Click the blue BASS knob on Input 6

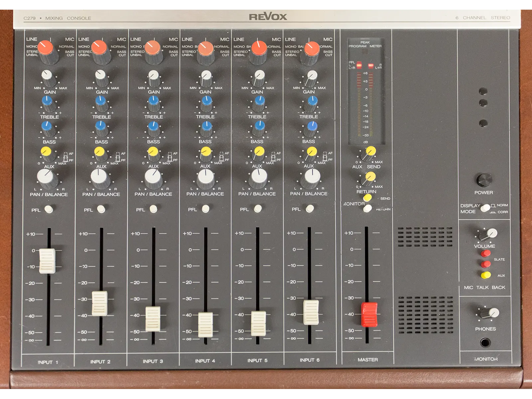tap(312, 129)
